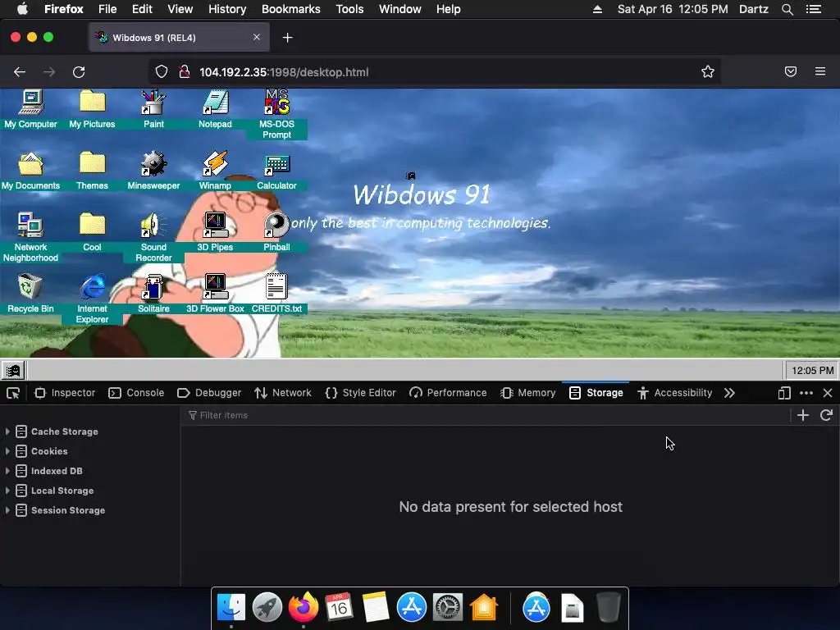Image resolution: width=840 pixels, height=630 pixels.
Task: Open the Recycle Bin icon
Action: click(30, 294)
